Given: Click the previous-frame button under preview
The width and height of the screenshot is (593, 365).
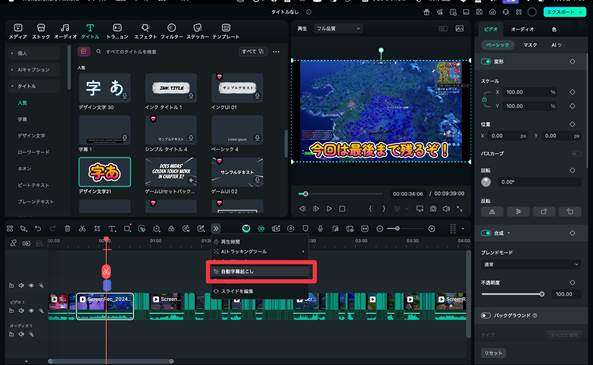Looking at the screenshot, I should click(x=302, y=208).
